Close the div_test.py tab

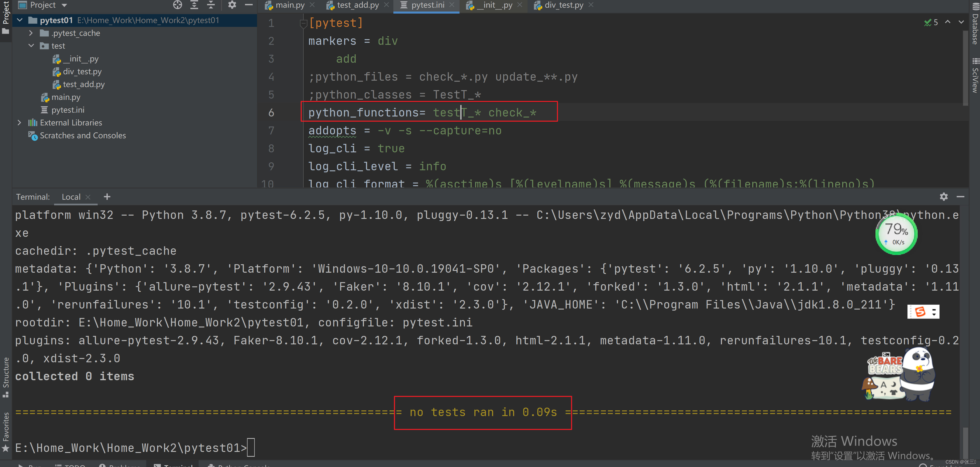coord(591,5)
